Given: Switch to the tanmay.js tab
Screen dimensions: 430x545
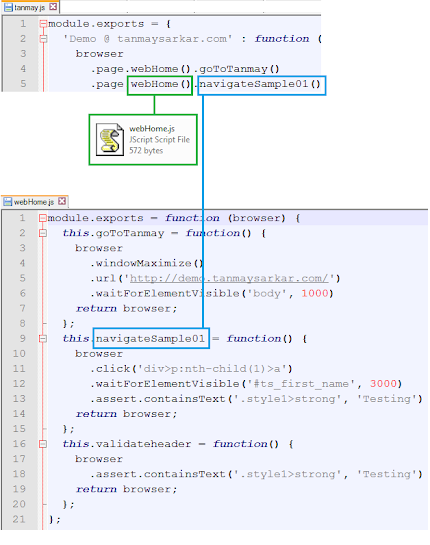Looking at the screenshot, I should point(30,7).
